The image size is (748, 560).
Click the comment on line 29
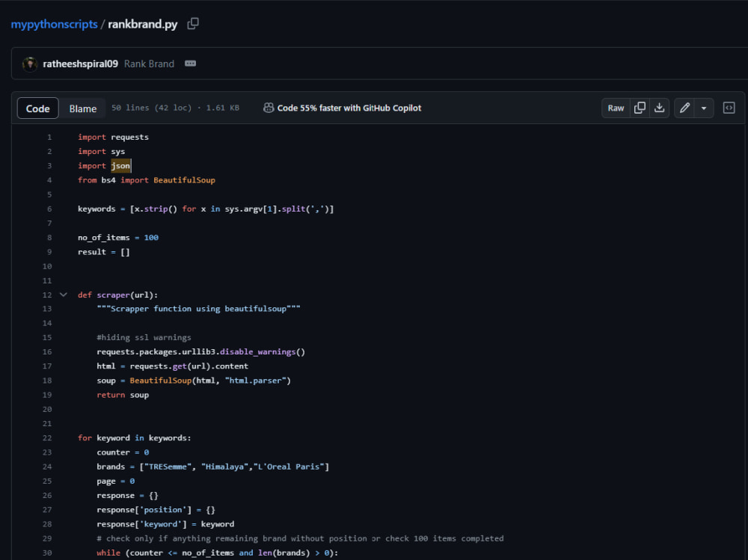(x=300, y=538)
